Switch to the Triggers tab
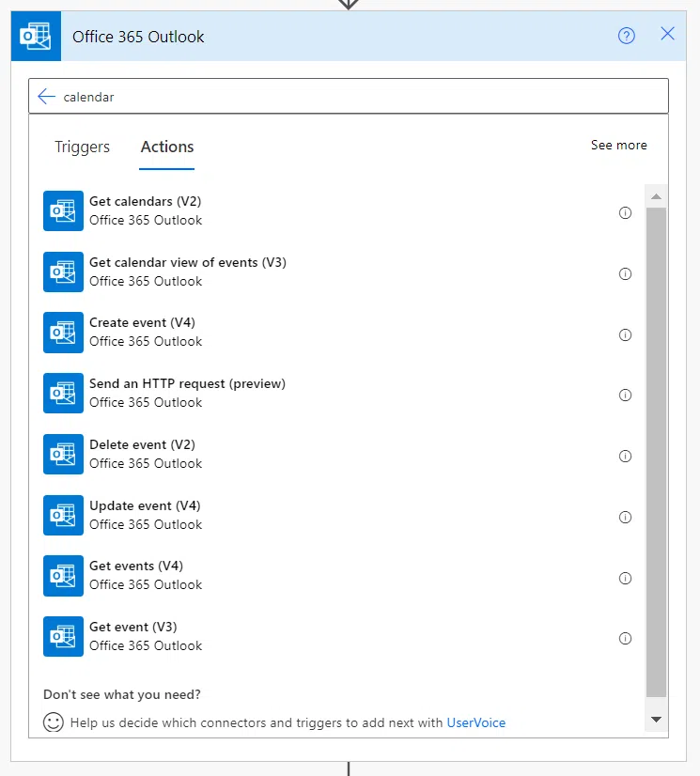 click(x=82, y=147)
